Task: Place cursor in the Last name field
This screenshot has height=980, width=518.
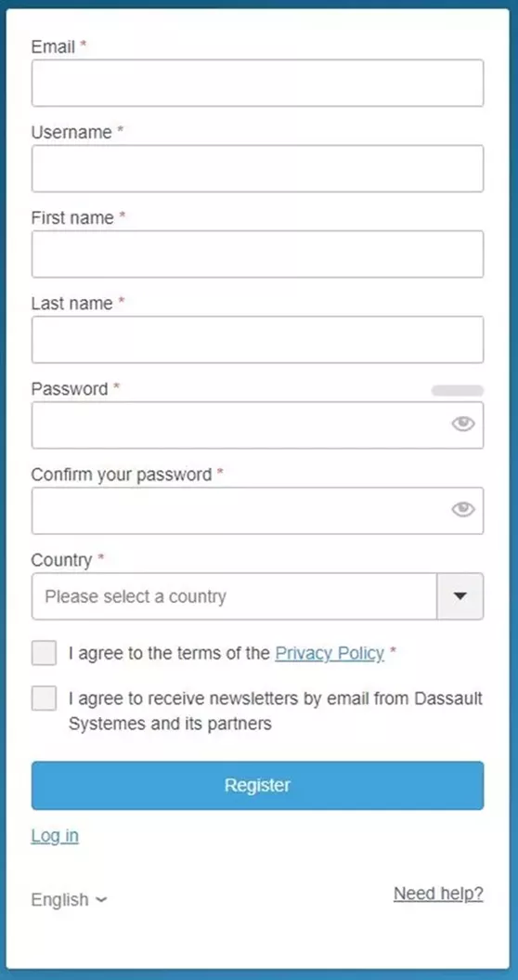Action: pyautogui.click(x=257, y=339)
